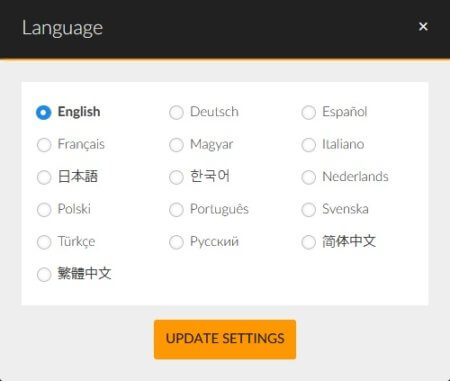Select the Português radio button

pos(176,210)
